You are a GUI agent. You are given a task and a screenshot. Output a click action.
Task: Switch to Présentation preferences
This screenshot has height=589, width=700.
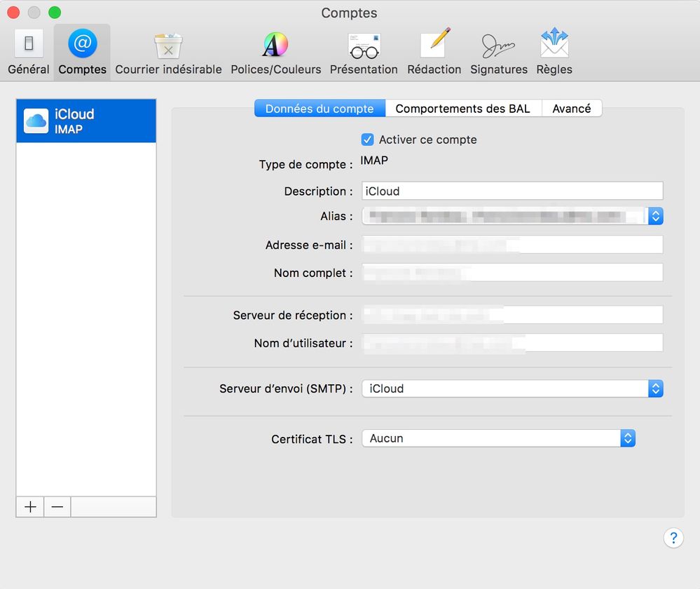pyautogui.click(x=364, y=52)
